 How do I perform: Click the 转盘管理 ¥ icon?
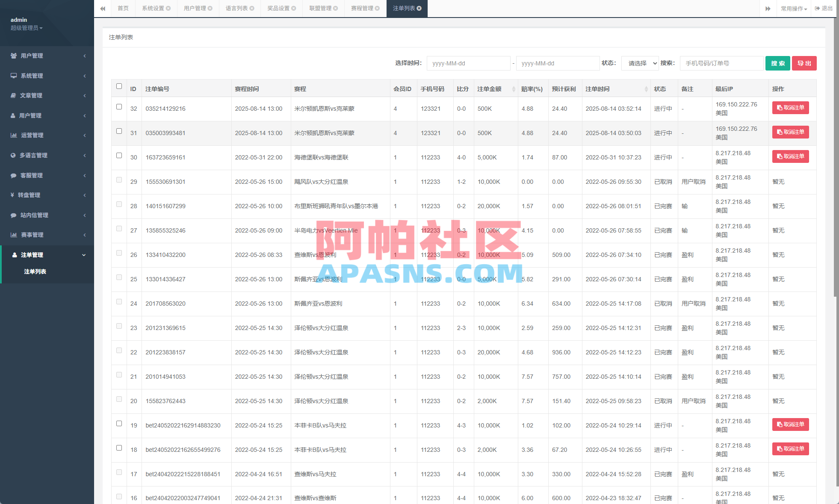point(13,195)
